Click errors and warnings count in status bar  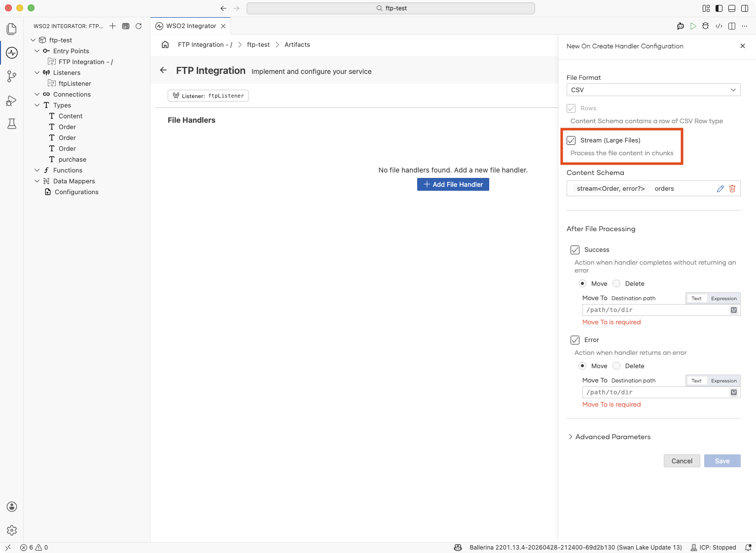pyautogui.click(x=34, y=548)
